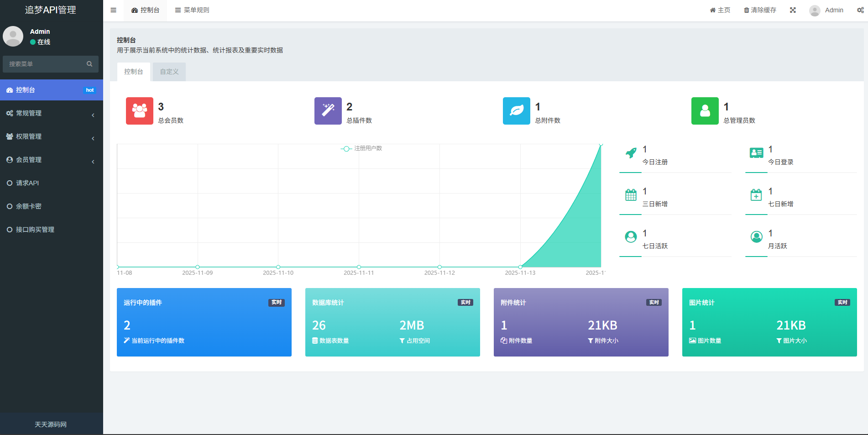Switch to the 自定义 tab
This screenshot has width=868, height=435.
[168, 71]
